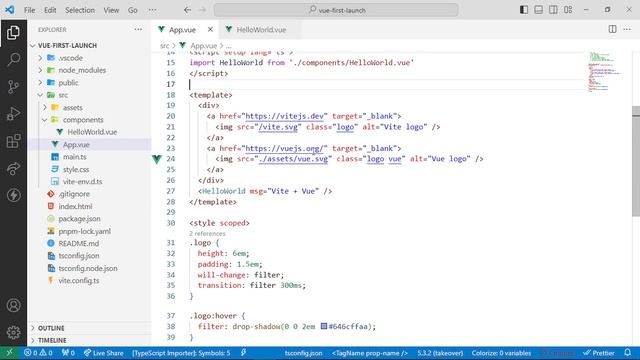Split the editor to the right
Screen dimensions: 640x360
pyautogui.click(x=612, y=29)
